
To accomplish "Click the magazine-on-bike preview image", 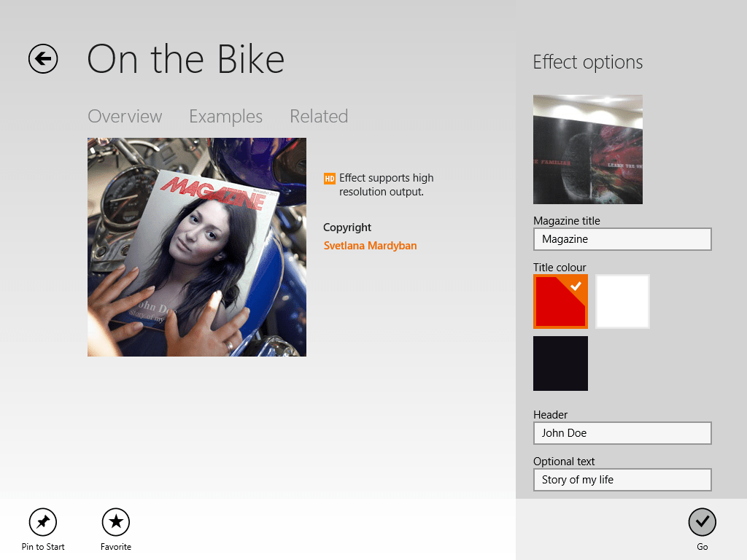I will [197, 247].
